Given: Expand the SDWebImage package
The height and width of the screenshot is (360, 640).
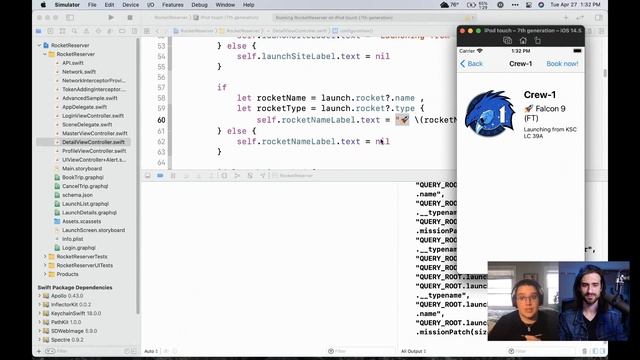Looking at the screenshot, I should [x=40, y=331].
